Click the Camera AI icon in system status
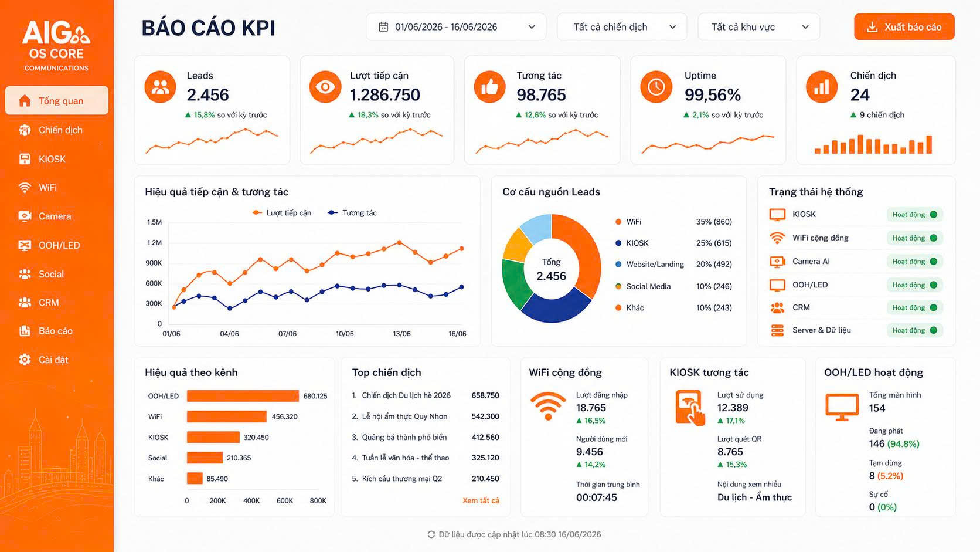 tap(777, 262)
